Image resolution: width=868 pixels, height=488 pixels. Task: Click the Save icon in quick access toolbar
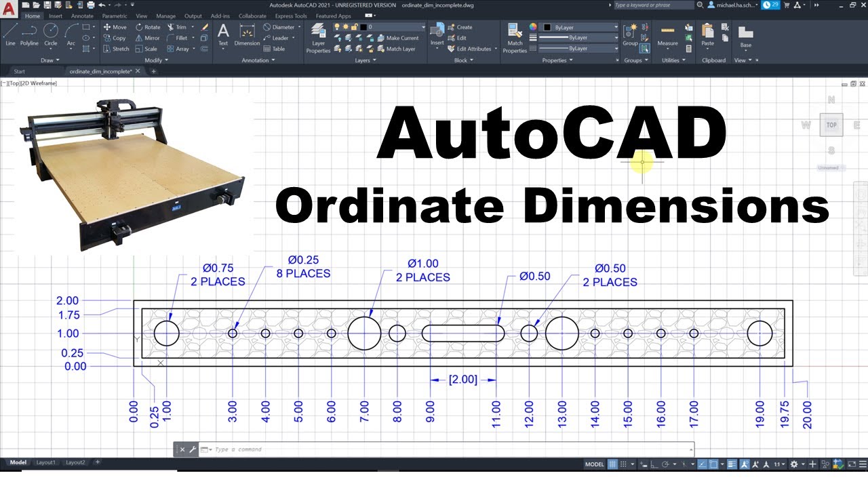(47, 5)
